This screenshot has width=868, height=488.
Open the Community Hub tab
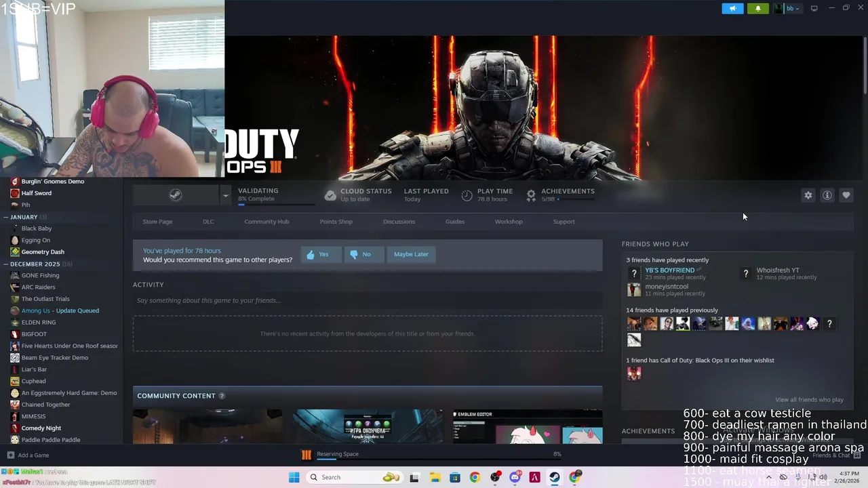click(267, 222)
